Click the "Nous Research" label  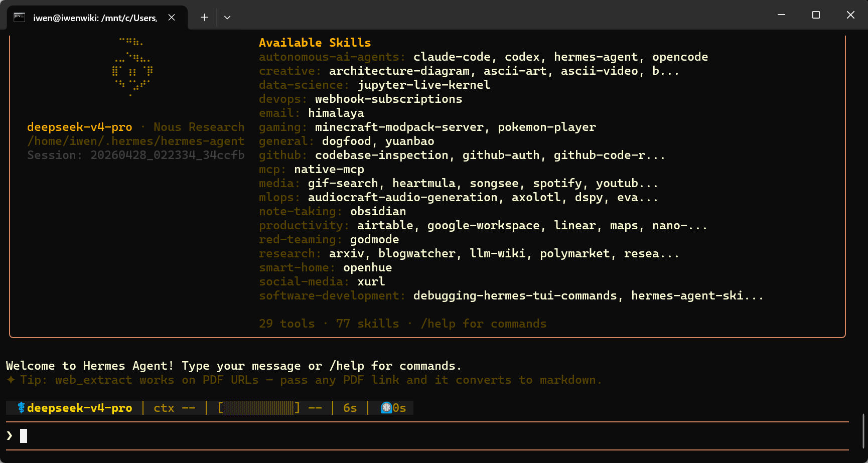199,127
